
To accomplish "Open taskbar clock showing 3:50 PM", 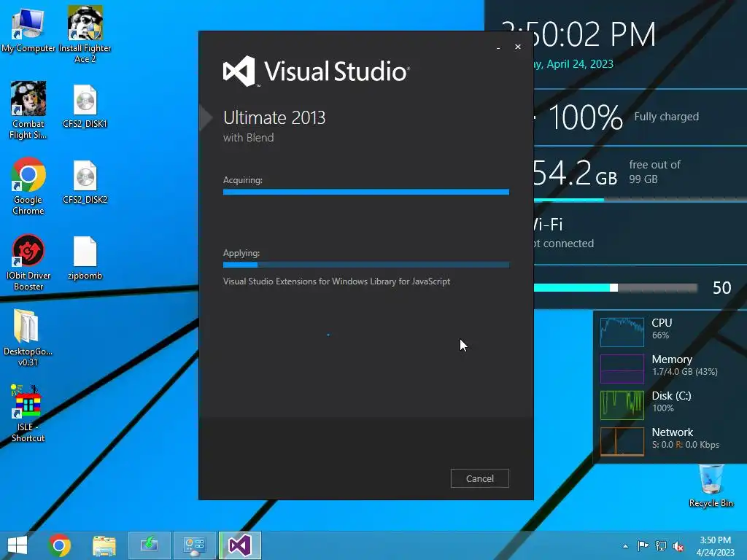I will [x=715, y=546].
